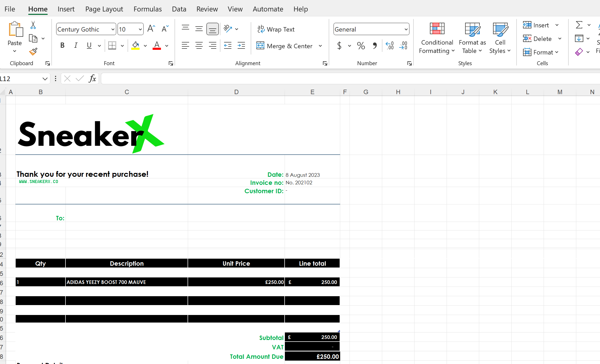Activate the Format Painter brush
The width and height of the screenshot is (600, 364).
click(33, 52)
